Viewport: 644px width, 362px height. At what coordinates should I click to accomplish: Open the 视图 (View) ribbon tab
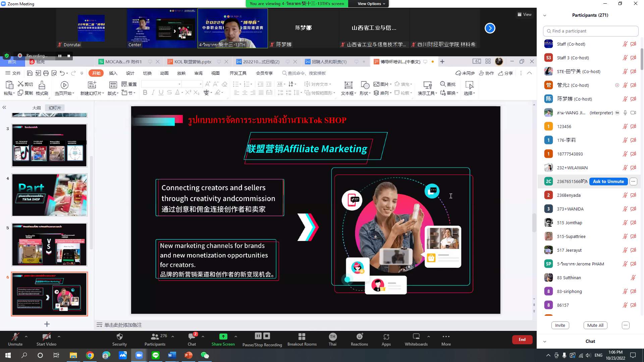pos(215,73)
